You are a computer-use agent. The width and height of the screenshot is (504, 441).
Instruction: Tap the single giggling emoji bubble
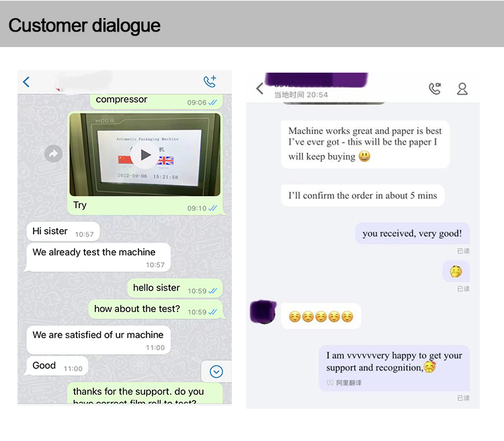pyautogui.click(x=456, y=272)
